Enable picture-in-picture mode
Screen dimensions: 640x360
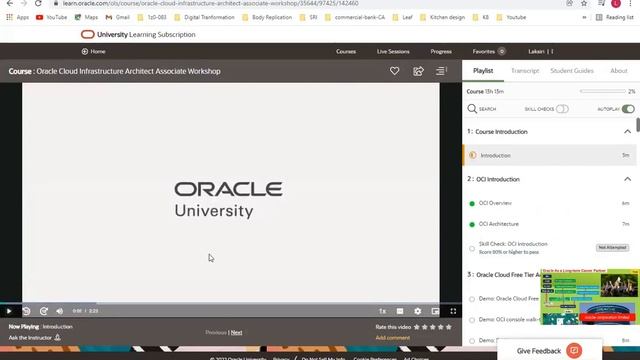point(436,311)
